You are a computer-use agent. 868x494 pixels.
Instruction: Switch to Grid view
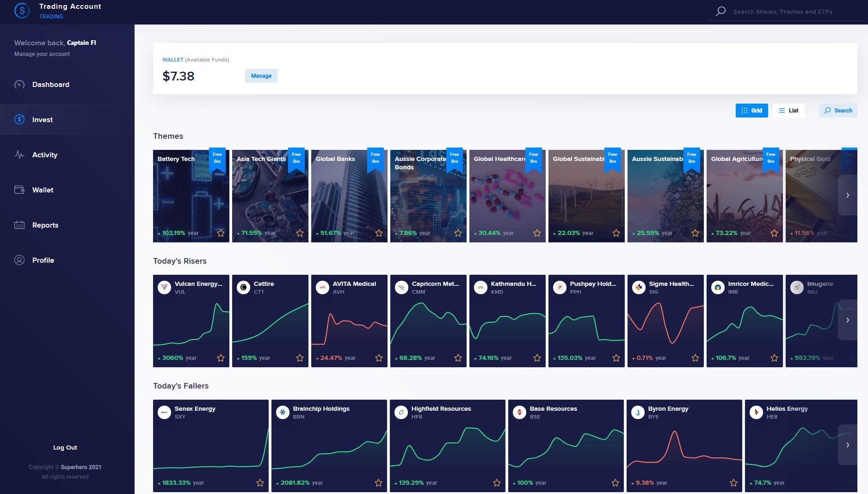751,111
